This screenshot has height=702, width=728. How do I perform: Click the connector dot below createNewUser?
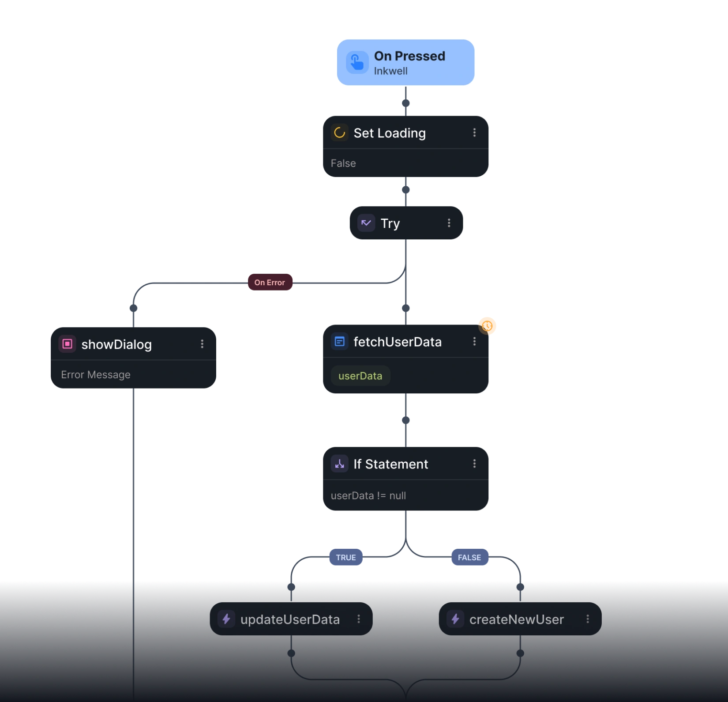pos(520,653)
